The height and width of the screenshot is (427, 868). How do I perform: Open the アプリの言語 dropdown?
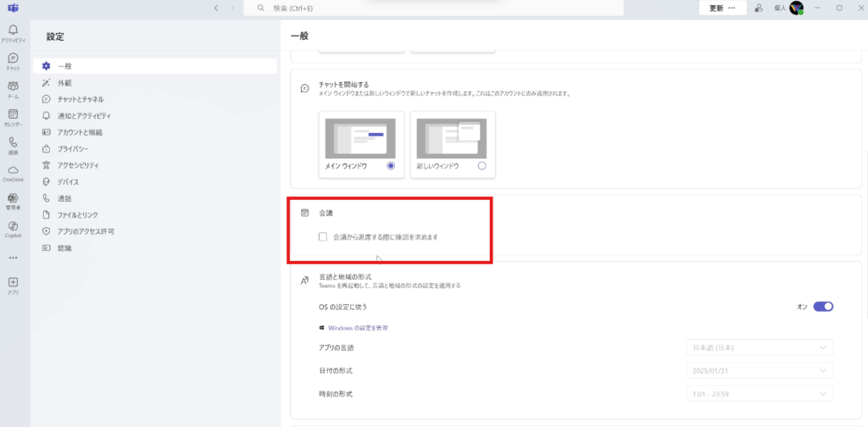pyautogui.click(x=759, y=347)
